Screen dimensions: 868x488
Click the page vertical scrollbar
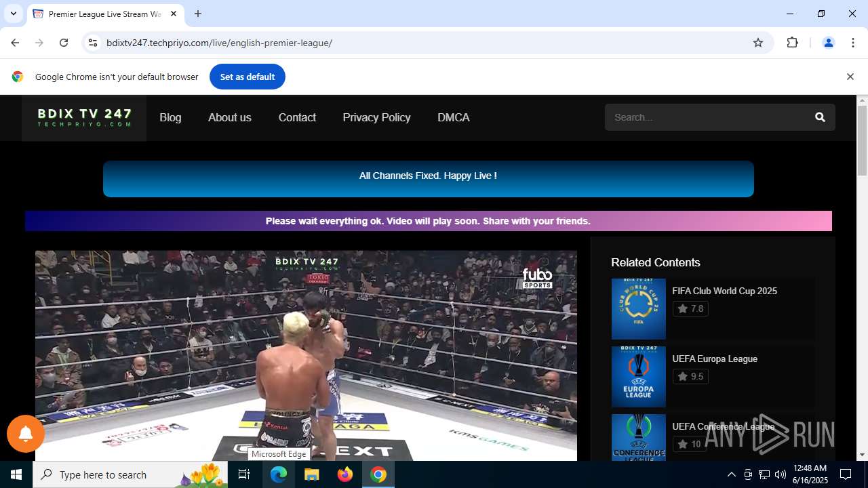[x=862, y=140]
